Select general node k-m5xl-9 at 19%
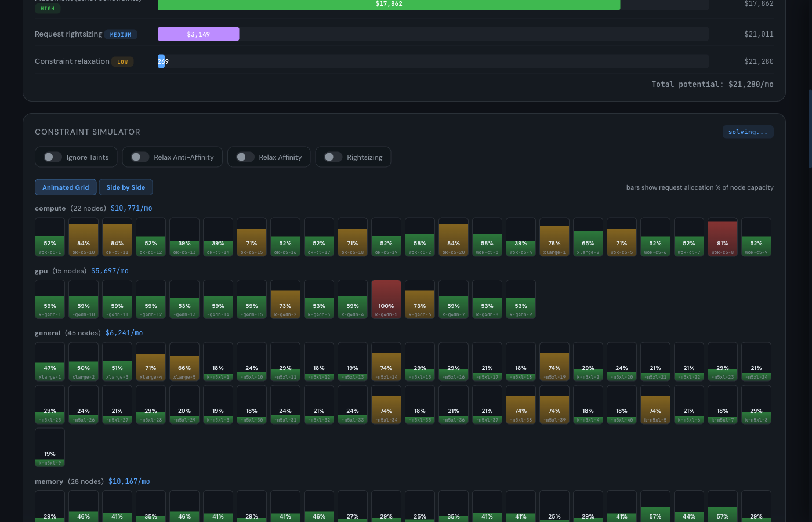812x522 pixels. (x=50, y=447)
